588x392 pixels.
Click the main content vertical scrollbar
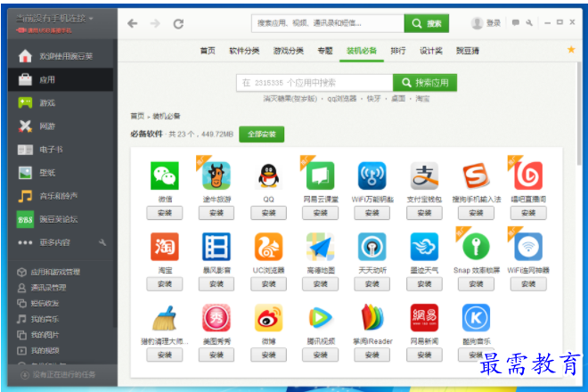579,112
